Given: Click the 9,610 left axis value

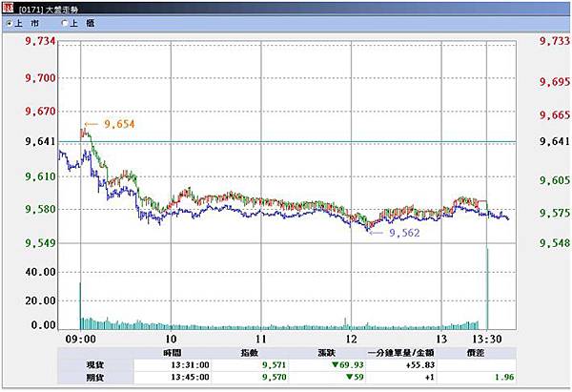Looking at the screenshot, I should coord(40,176).
